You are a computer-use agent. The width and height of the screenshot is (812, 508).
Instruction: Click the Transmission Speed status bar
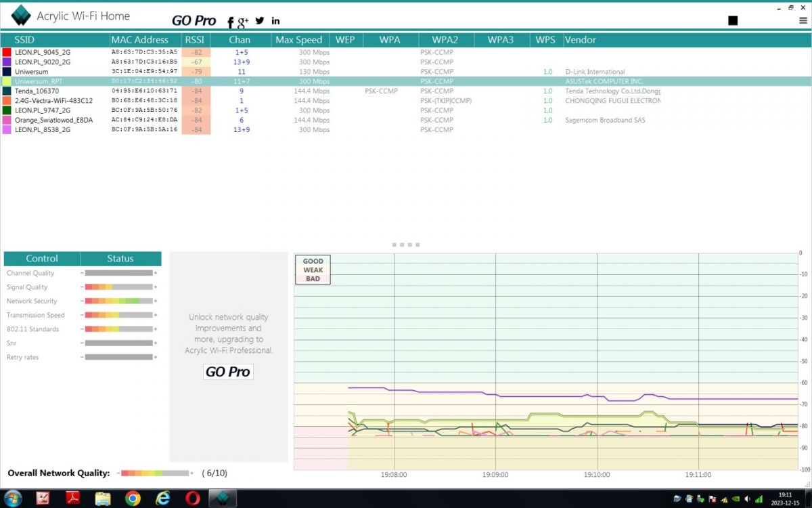119,315
